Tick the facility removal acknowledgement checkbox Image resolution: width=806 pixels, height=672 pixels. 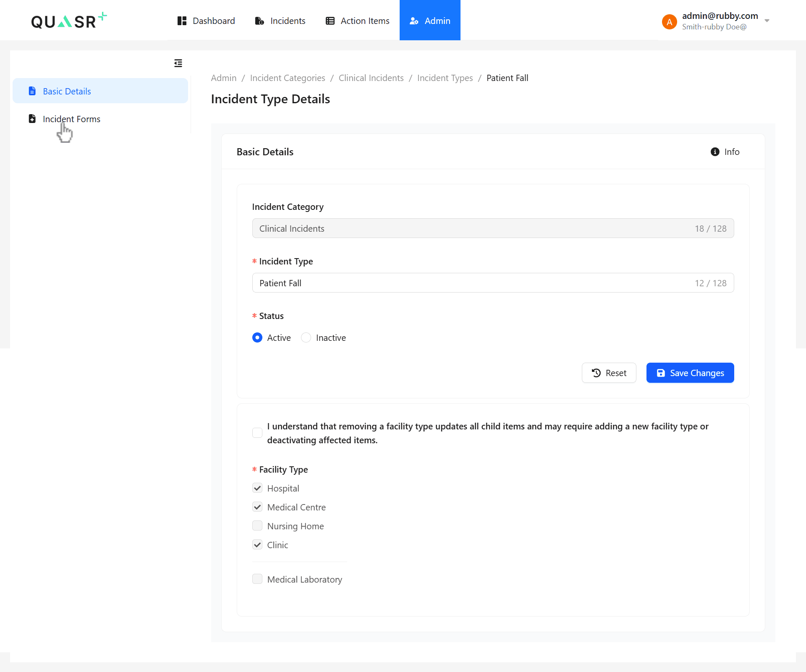[257, 433]
